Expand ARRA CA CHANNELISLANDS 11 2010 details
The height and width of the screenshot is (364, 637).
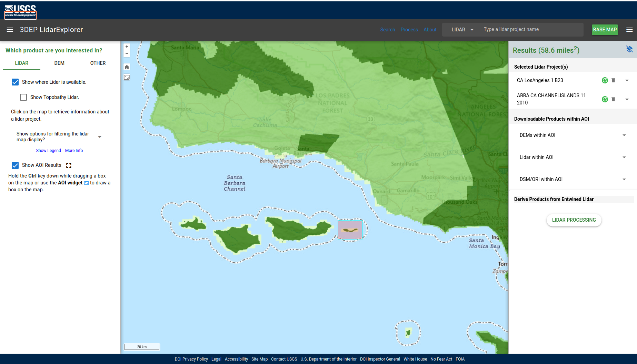point(627,99)
